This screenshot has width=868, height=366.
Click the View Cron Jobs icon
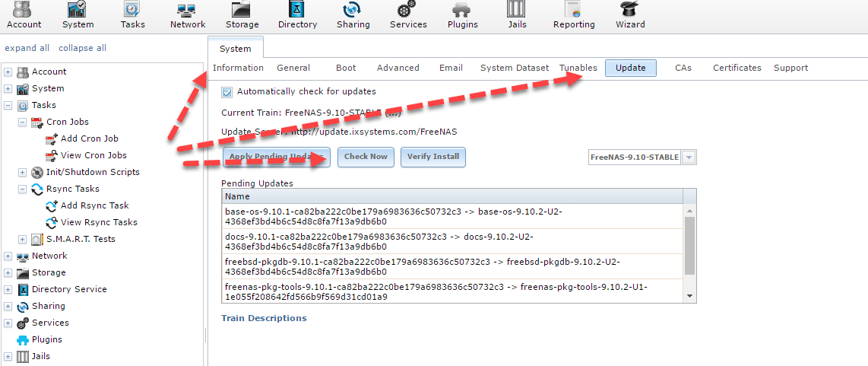pyautogui.click(x=52, y=155)
